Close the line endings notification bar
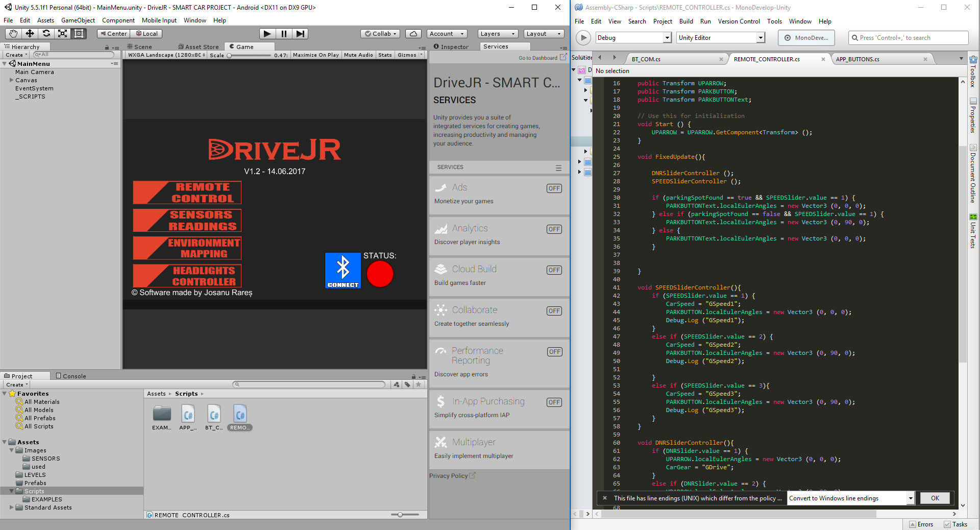 click(605, 498)
